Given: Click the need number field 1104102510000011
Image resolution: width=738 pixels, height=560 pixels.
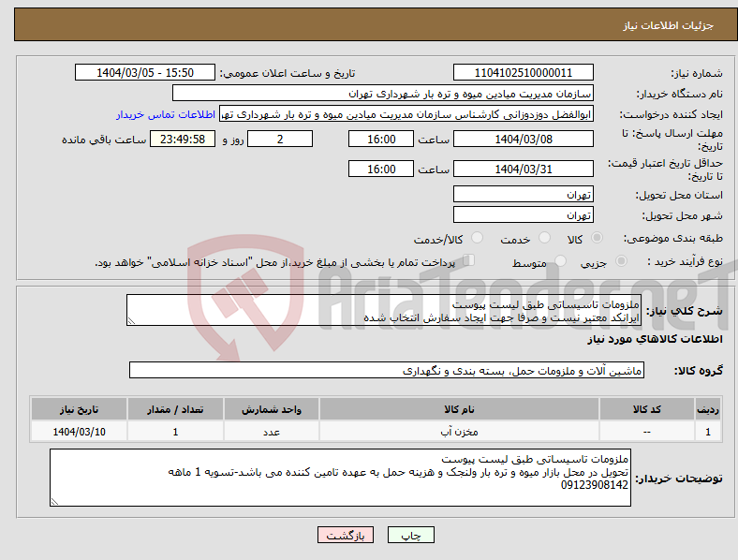Looking at the screenshot, I should [524, 72].
